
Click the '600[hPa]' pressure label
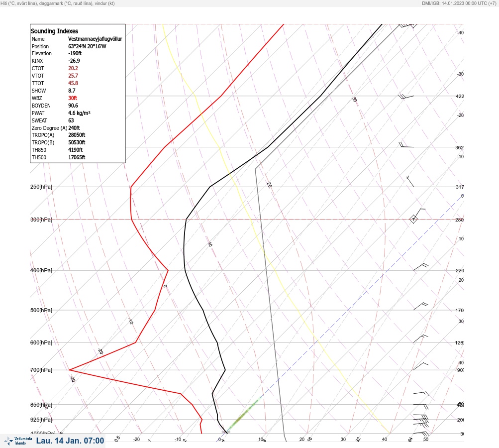tap(41, 342)
